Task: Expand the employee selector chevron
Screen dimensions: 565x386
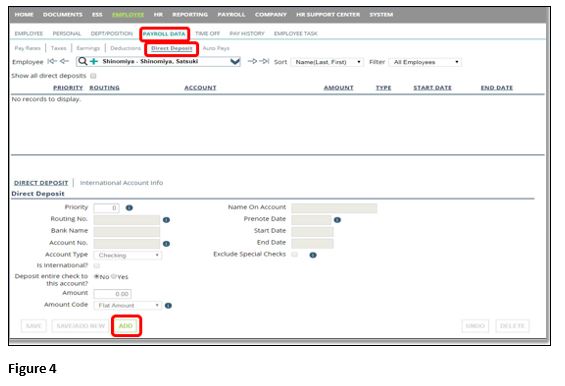Action: (x=235, y=62)
